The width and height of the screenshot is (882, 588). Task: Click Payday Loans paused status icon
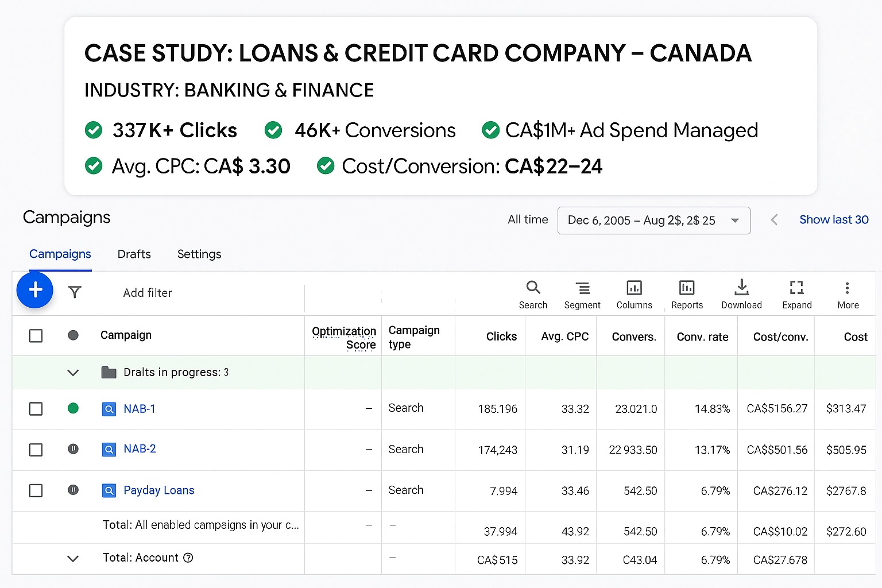pyautogui.click(x=73, y=490)
